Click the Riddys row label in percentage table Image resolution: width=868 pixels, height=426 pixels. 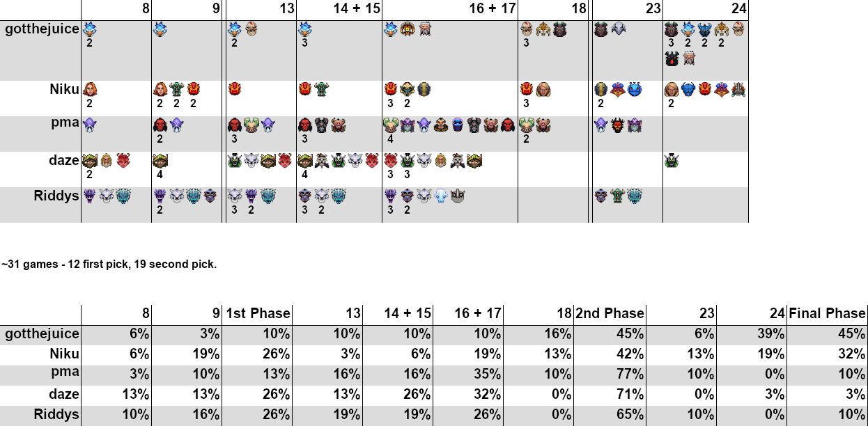[56, 414]
